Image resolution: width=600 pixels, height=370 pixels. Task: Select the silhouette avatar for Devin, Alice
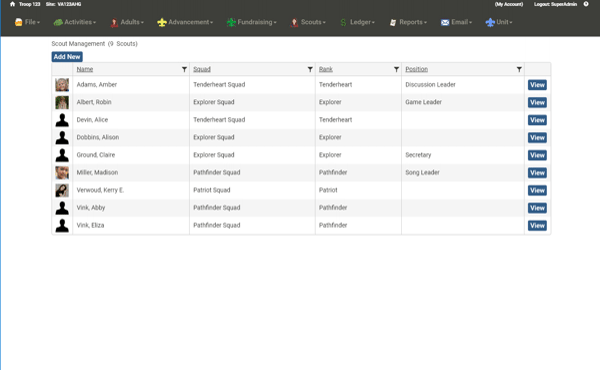coord(62,120)
